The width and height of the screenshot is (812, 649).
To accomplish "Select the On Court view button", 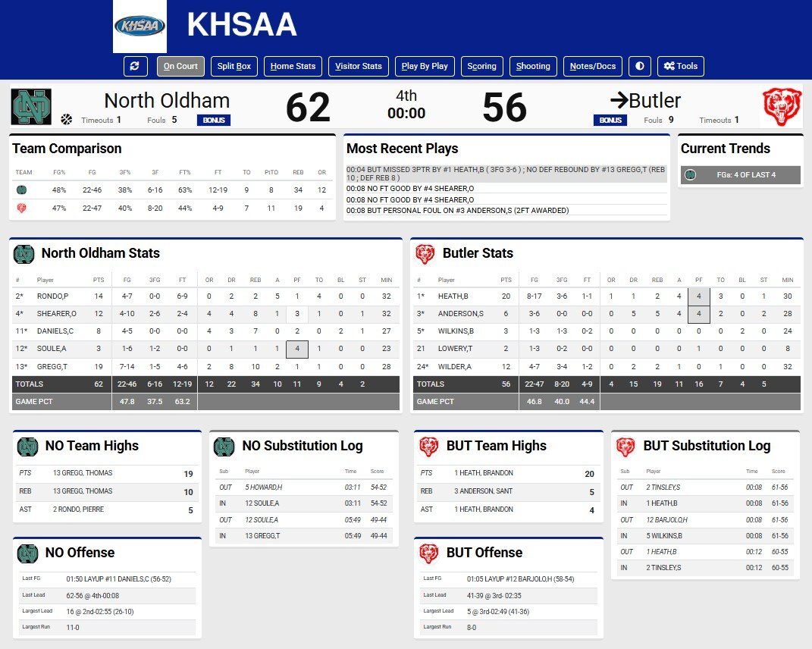I will tap(180, 66).
